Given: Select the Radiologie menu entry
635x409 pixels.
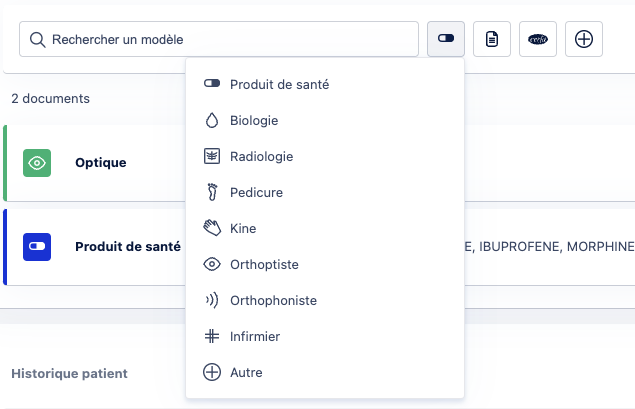Looking at the screenshot, I should click(x=325, y=156).
